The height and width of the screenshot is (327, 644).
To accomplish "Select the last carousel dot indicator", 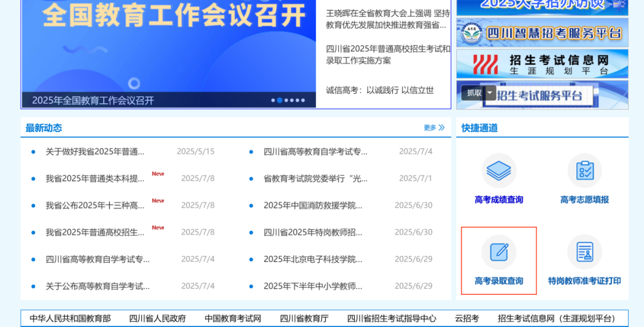I will click(x=303, y=100).
